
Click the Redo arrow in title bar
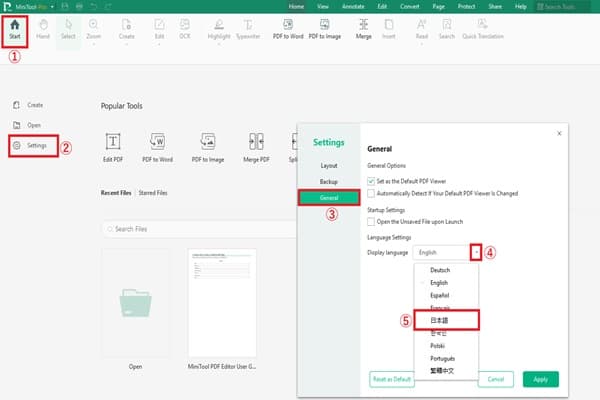108,6
